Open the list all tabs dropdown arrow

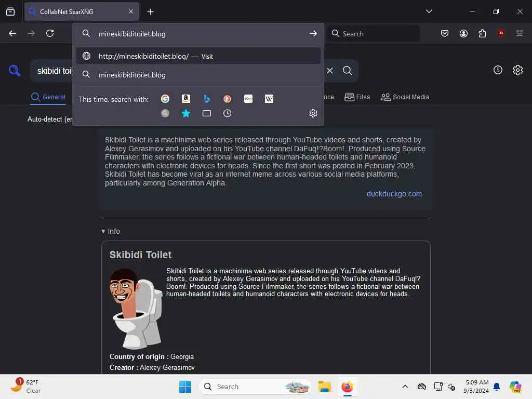click(x=429, y=11)
